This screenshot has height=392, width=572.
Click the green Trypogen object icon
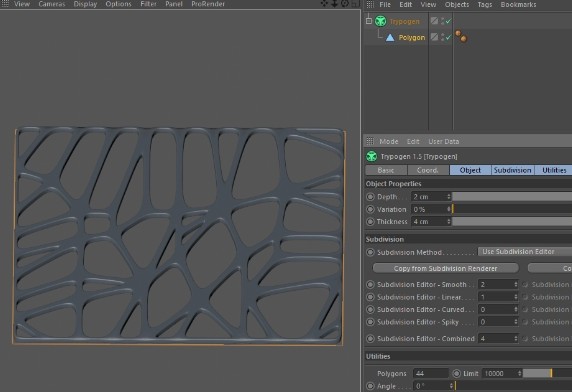tap(380, 21)
